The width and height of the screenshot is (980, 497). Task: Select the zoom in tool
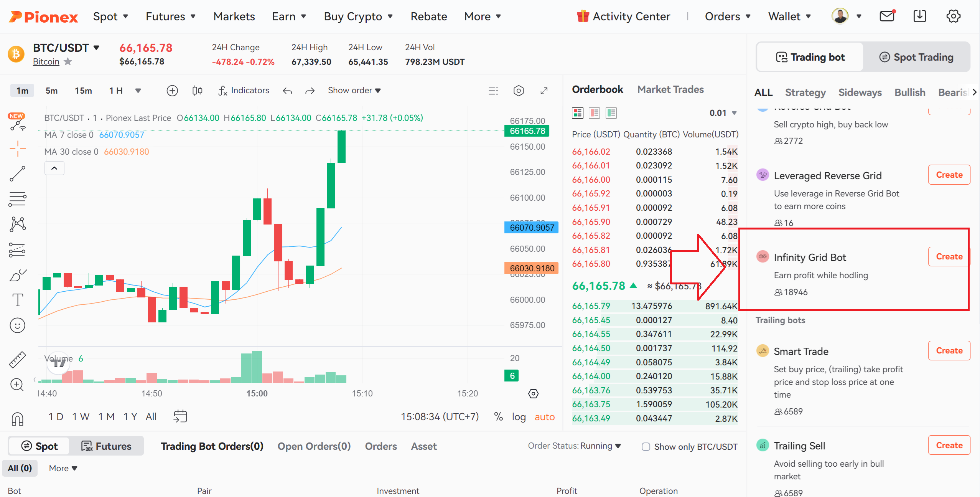(17, 385)
